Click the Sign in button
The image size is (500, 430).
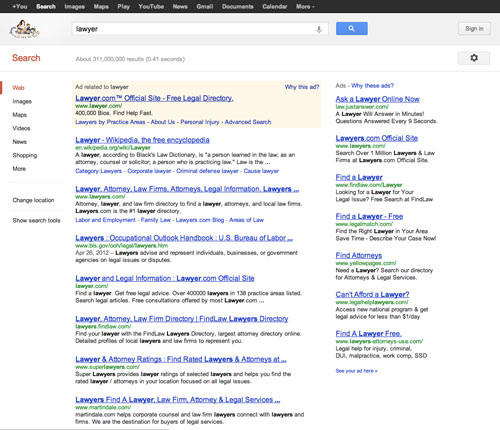[x=474, y=29]
